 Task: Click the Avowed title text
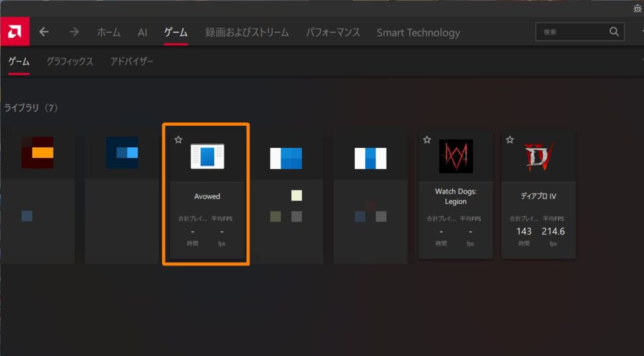[x=207, y=196]
